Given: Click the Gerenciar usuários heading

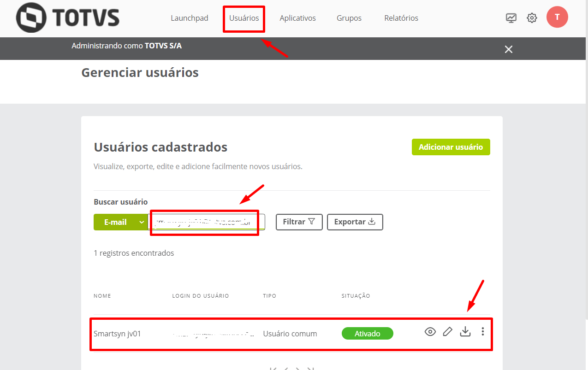Looking at the screenshot, I should click(140, 72).
